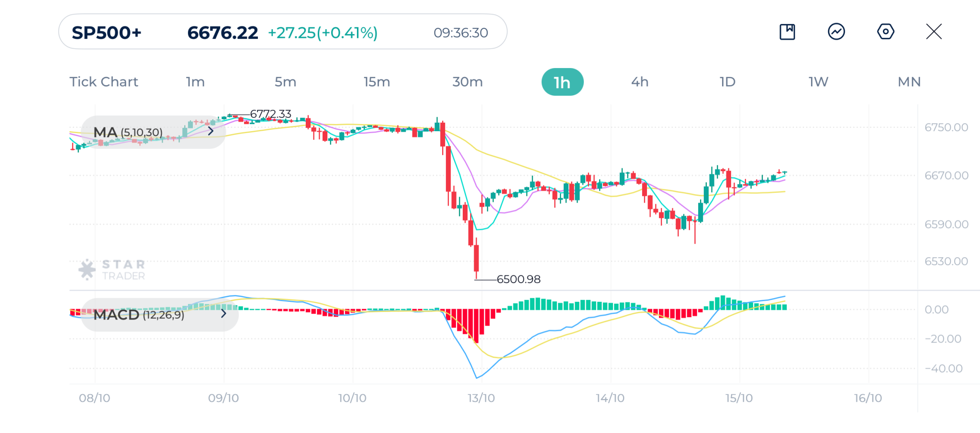Expand the MA (5,10,30) indicator chevron
980x433 pixels.
(x=211, y=131)
